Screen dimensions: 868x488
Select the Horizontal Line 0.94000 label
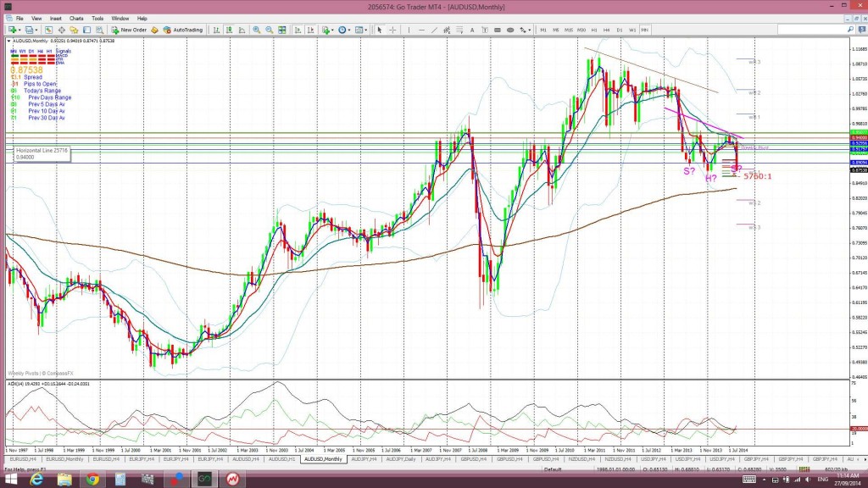[x=42, y=154]
